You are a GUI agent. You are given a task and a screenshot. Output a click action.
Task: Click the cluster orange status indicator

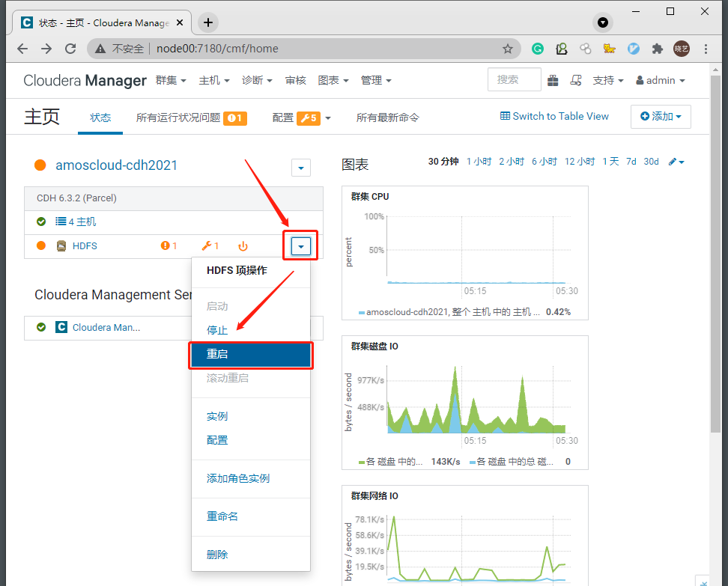[40, 165]
